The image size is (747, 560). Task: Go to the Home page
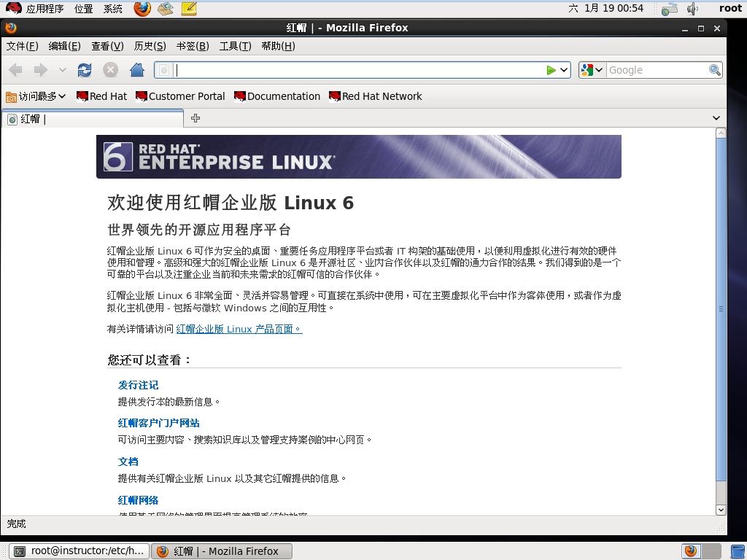[137, 70]
